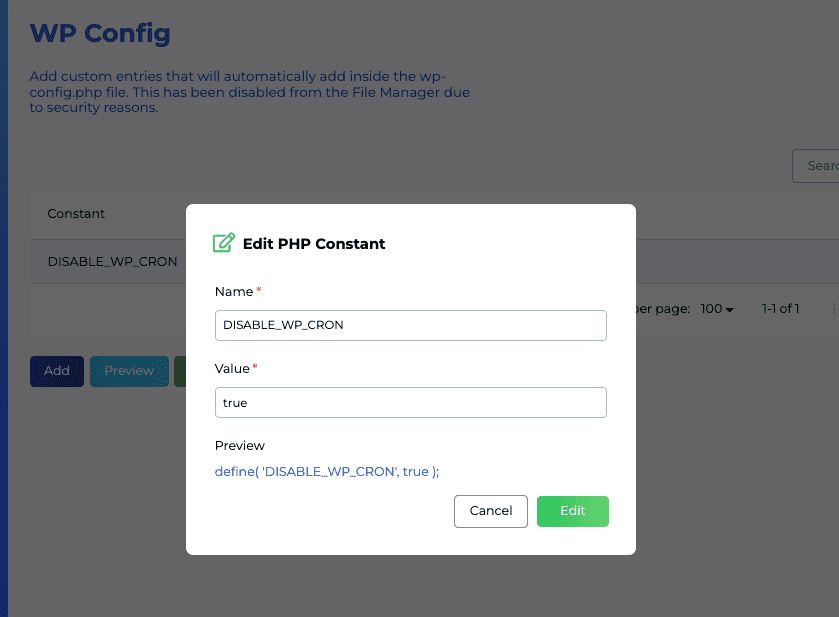Click the Preview label inside the dialog
839x617 pixels.
pyautogui.click(x=240, y=446)
